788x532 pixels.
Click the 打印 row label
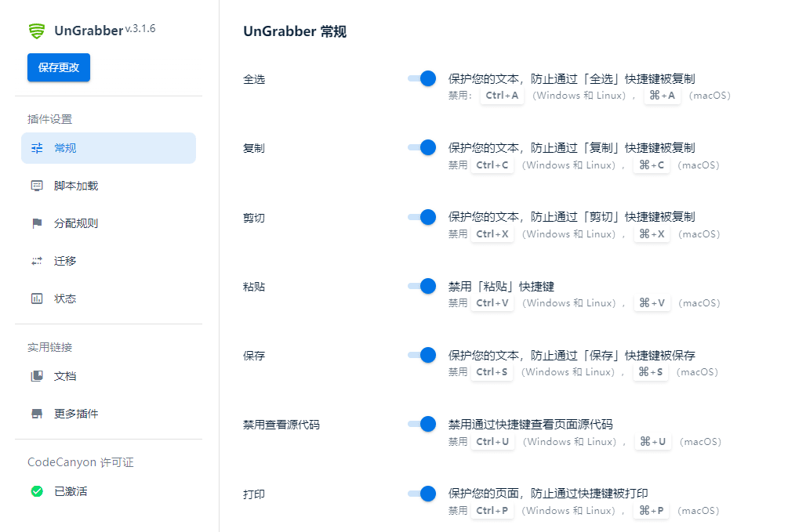[x=254, y=494]
